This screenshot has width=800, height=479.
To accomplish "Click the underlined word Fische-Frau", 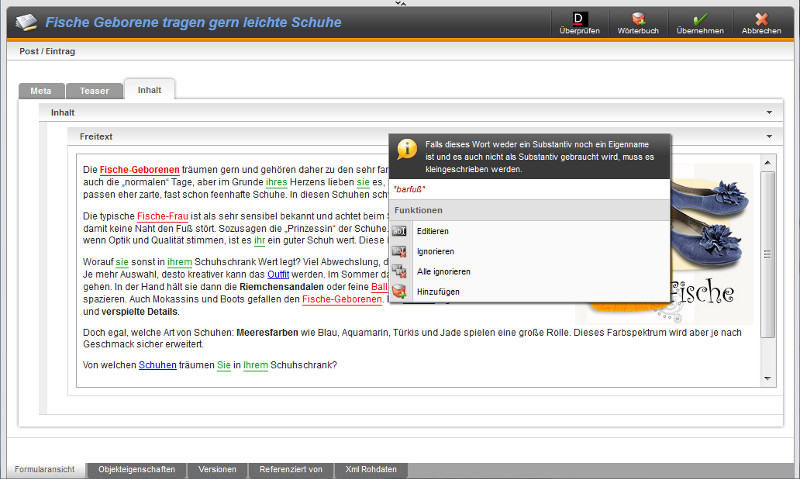I will click(x=161, y=217).
